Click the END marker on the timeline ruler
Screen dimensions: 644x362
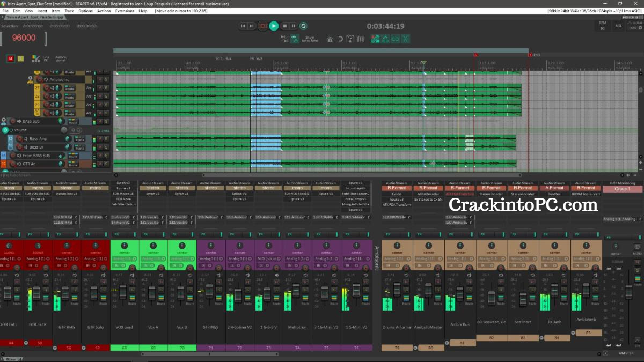pyautogui.click(x=533, y=55)
